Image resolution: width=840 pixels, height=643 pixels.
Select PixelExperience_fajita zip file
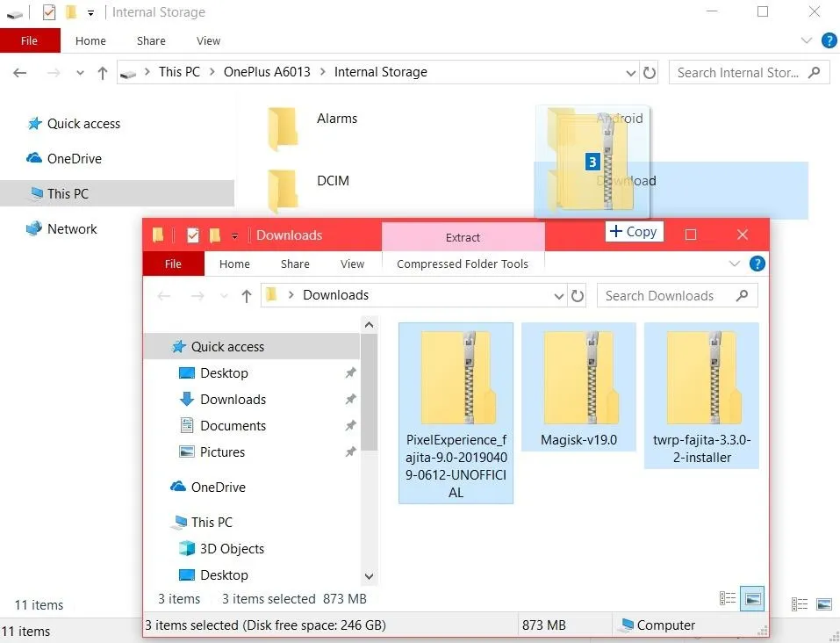coord(456,413)
